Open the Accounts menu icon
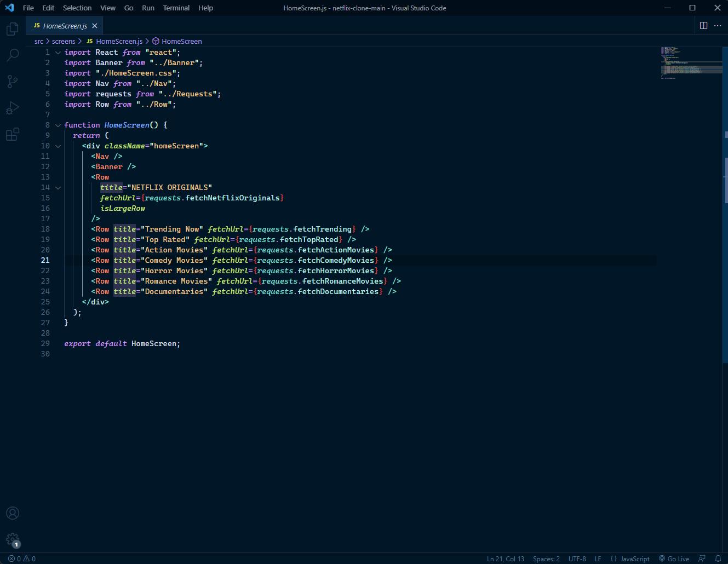Screen dimensions: 728x564 (x=12, y=513)
